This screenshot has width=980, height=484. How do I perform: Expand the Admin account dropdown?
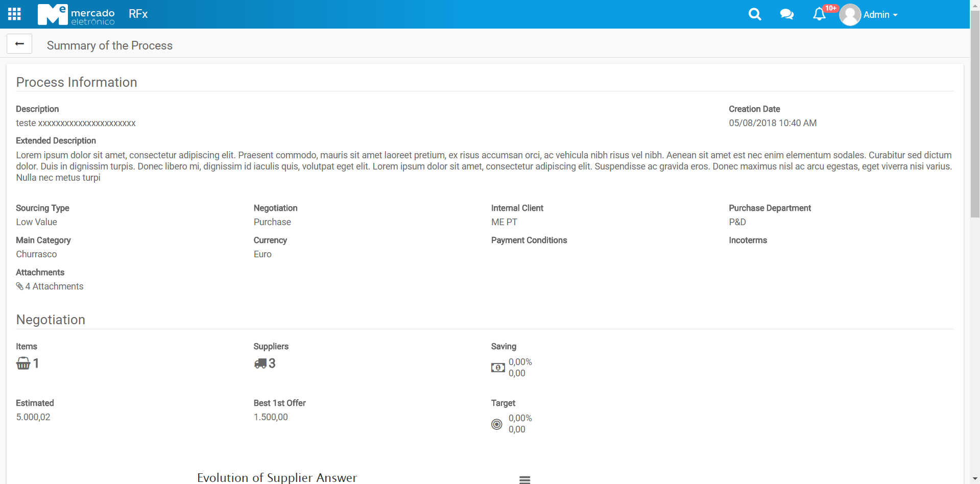point(880,15)
